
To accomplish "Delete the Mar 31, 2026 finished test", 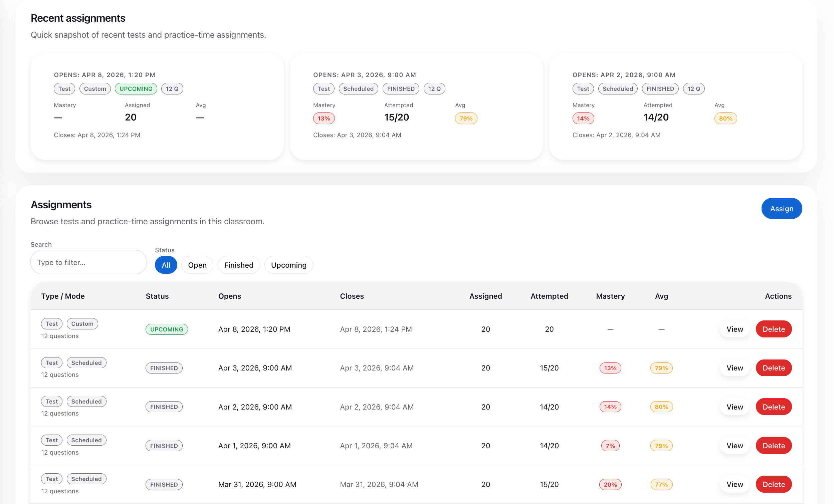I will pos(774,484).
